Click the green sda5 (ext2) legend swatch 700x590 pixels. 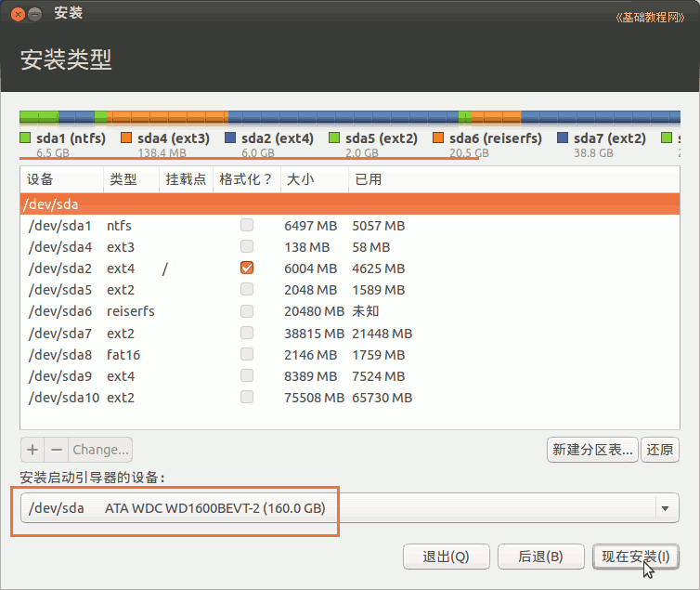pyautogui.click(x=334, y=138)
